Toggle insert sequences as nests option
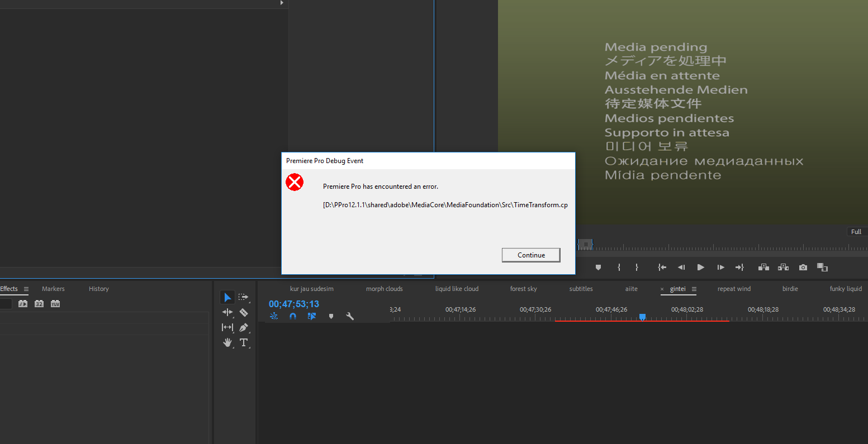This screenshot has width=868, height=444. (274, 316)
